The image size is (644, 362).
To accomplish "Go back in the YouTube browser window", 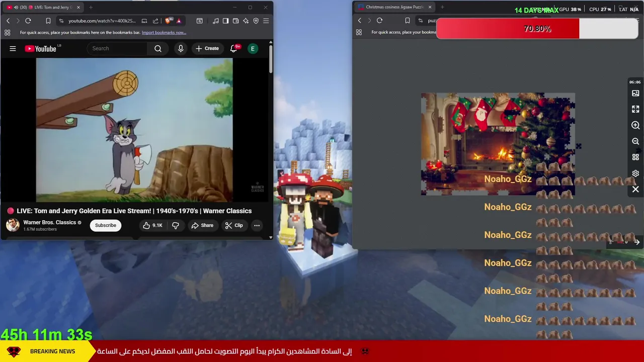I will 8,21.
